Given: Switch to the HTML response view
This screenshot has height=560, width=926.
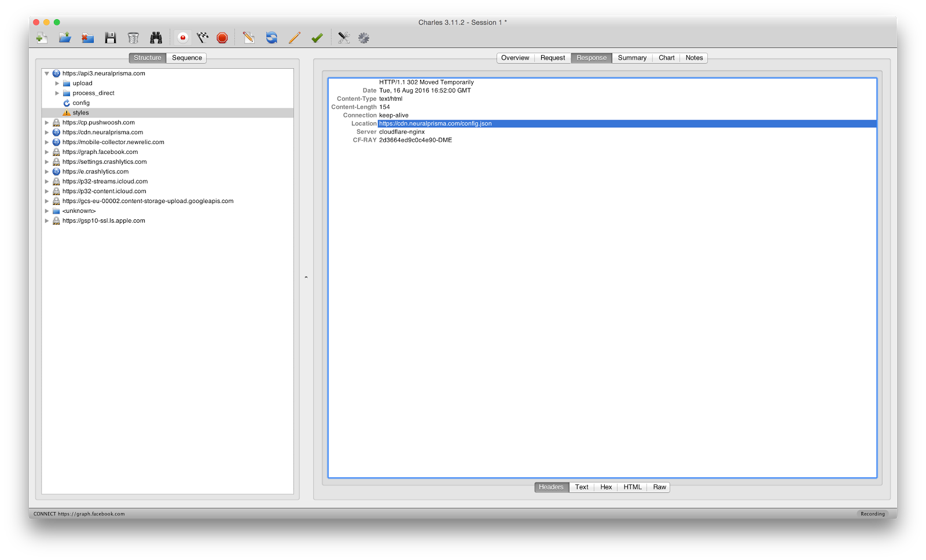Looking at the screenshot, I should coord(633,487).
